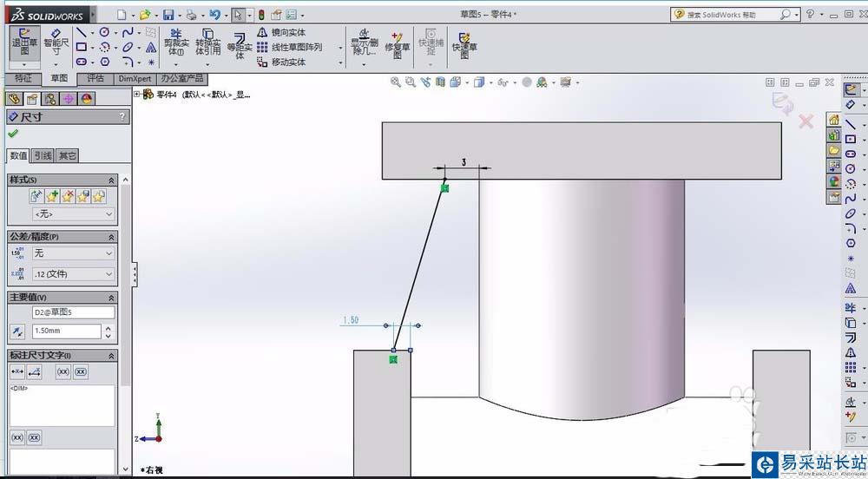This screenshot has height=479, width=868.
Task: Click Exit Sketch (退出草图) button
Action: tap(24, 42)
